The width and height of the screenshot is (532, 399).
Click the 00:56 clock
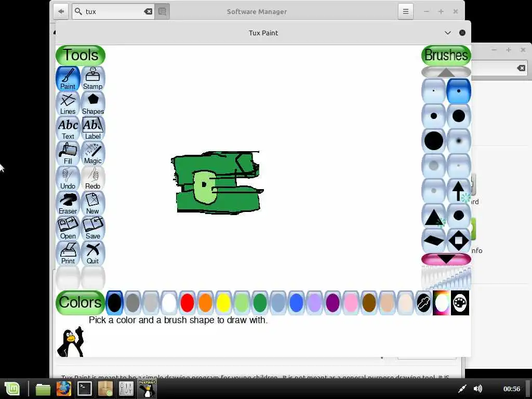click(512, 389)
